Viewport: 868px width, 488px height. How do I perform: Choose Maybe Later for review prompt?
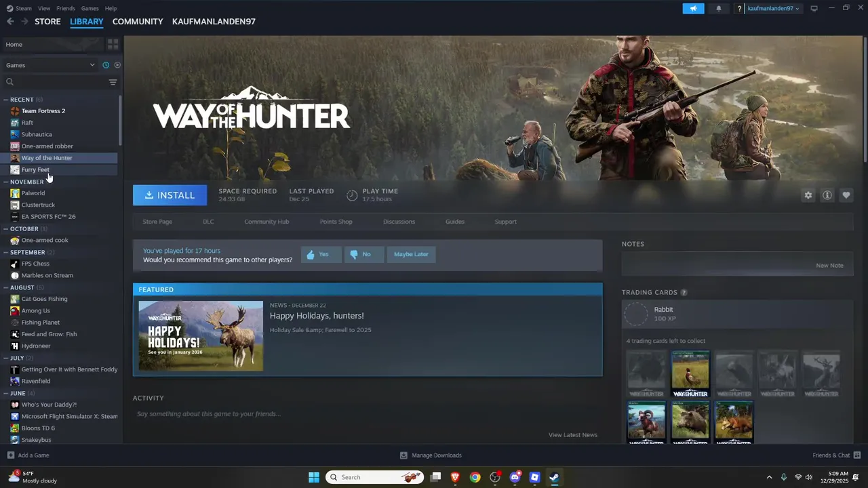pyautogui.click(x=411, y=254)
